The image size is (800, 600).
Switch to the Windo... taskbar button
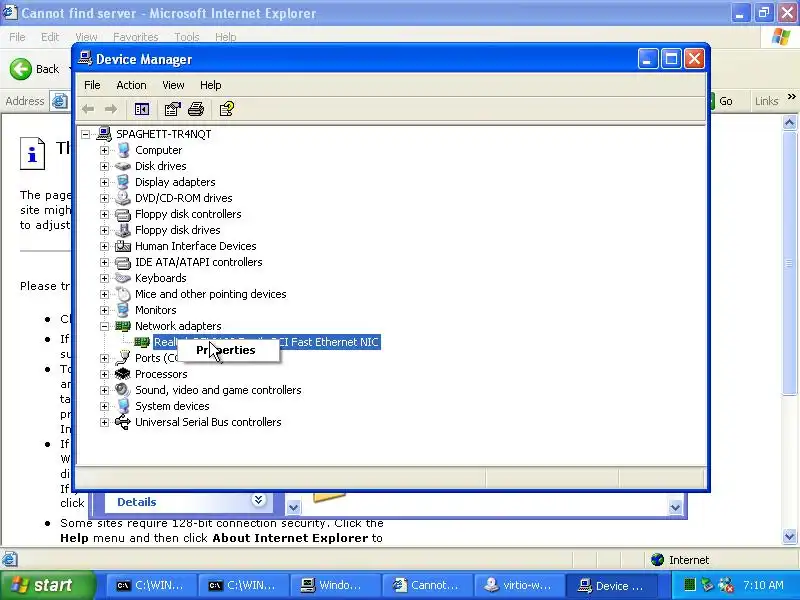point(336,585)
